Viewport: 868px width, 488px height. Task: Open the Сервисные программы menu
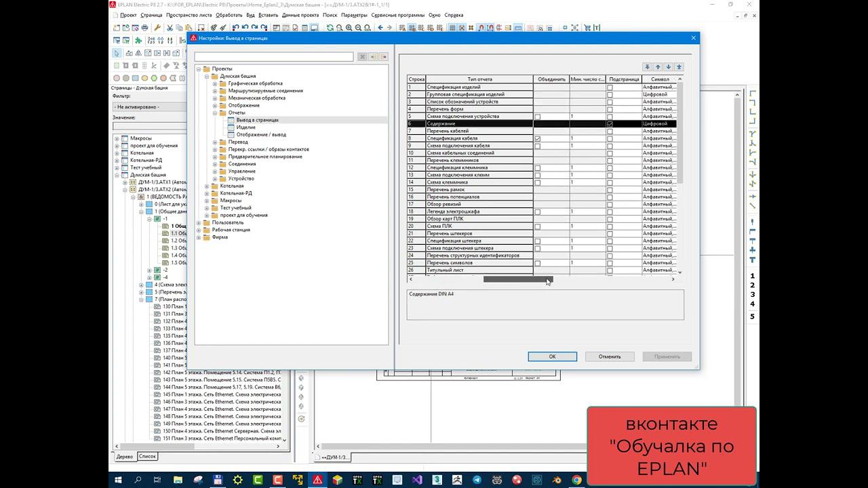coord(399,15)
